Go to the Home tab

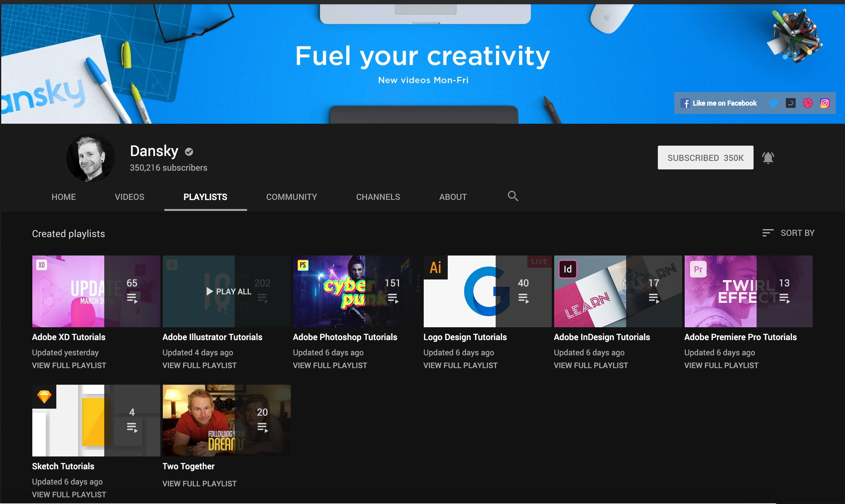point(63,197)
